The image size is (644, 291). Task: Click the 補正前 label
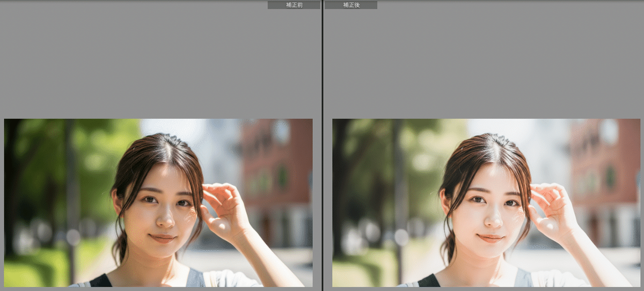(294, 5)
